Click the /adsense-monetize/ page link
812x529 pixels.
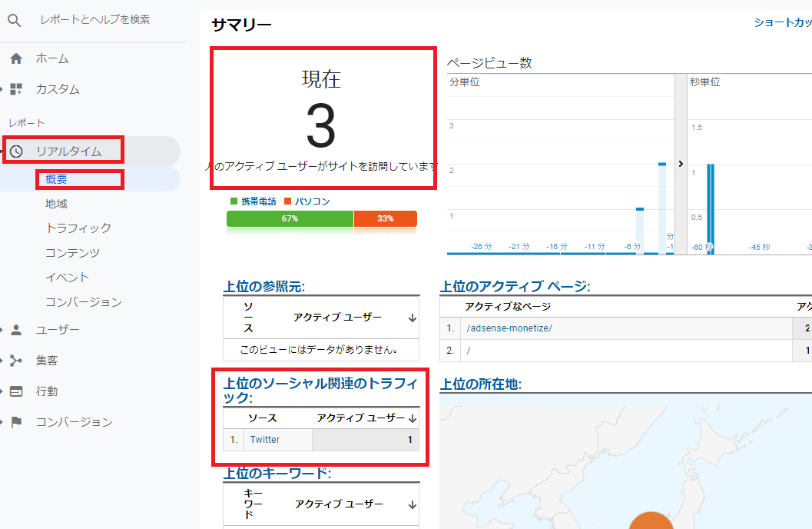[x=509, y=328]
